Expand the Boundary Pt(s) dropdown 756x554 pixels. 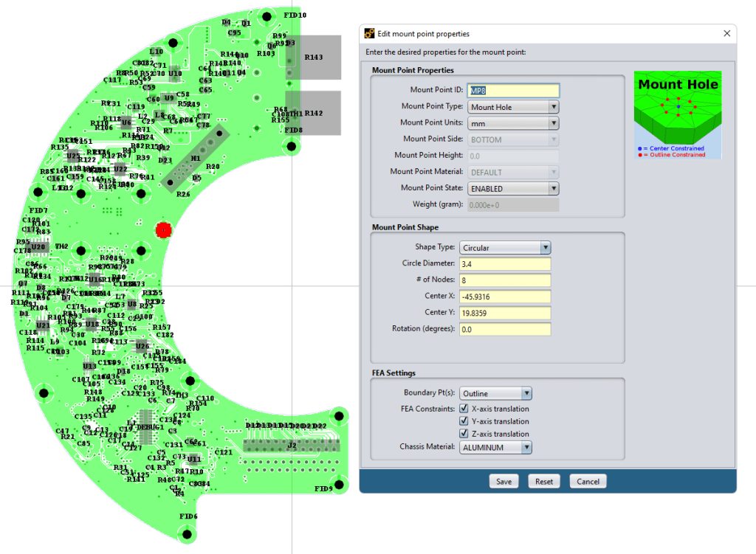pos(495,393)
